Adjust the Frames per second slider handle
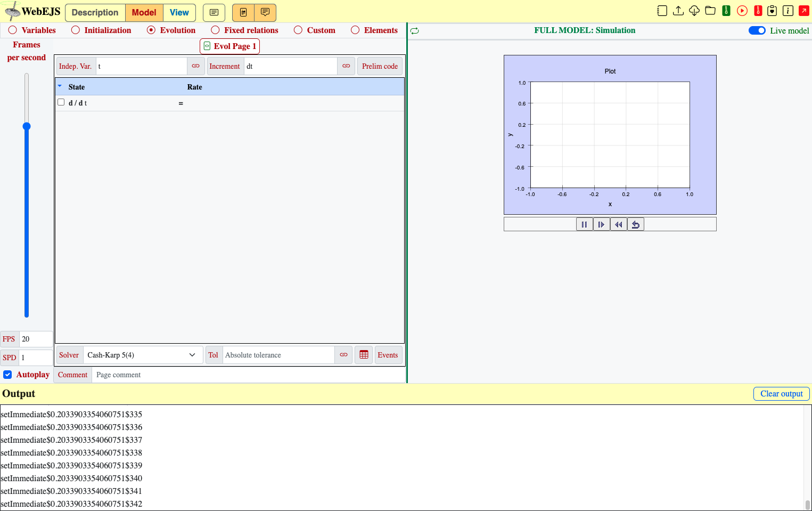The height and width of the screenshot is (511, 812). (27, 126)
